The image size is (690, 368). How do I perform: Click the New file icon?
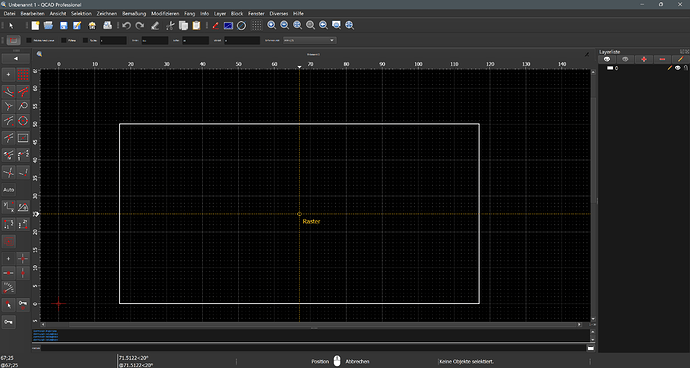(35, 26)
